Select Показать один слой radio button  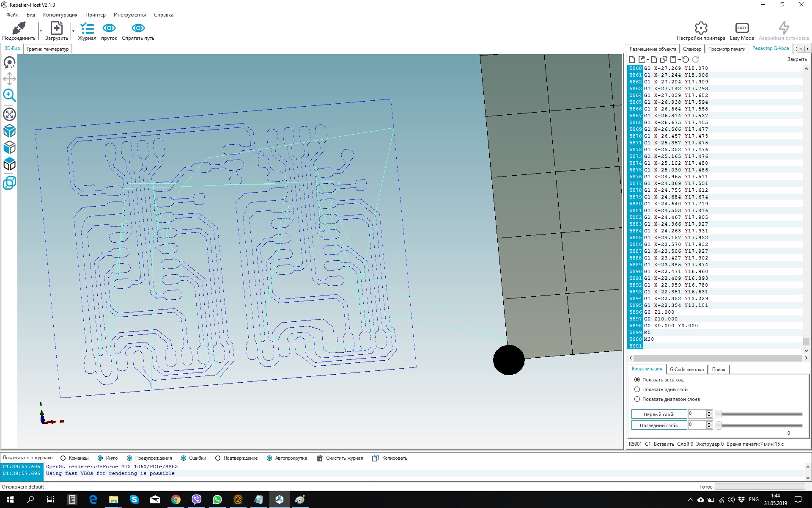[x=637, y=389]
